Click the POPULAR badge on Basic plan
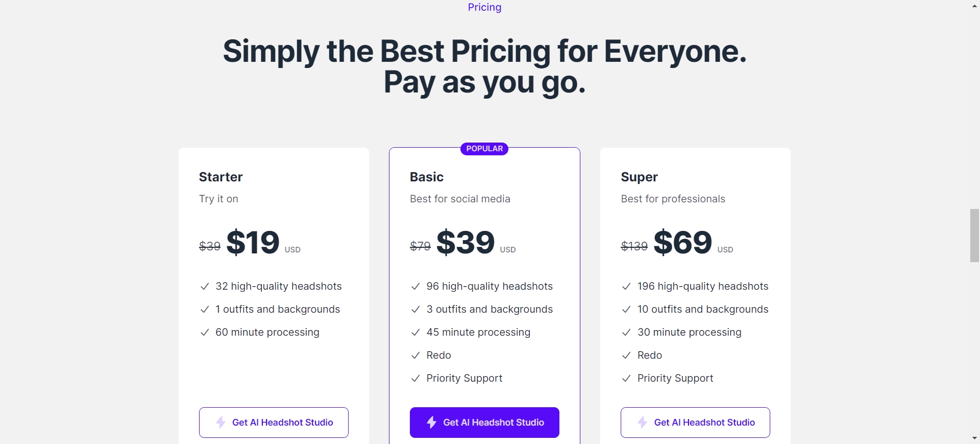The width and height of the screenshot is (980, 444). (x=484, y=149)
